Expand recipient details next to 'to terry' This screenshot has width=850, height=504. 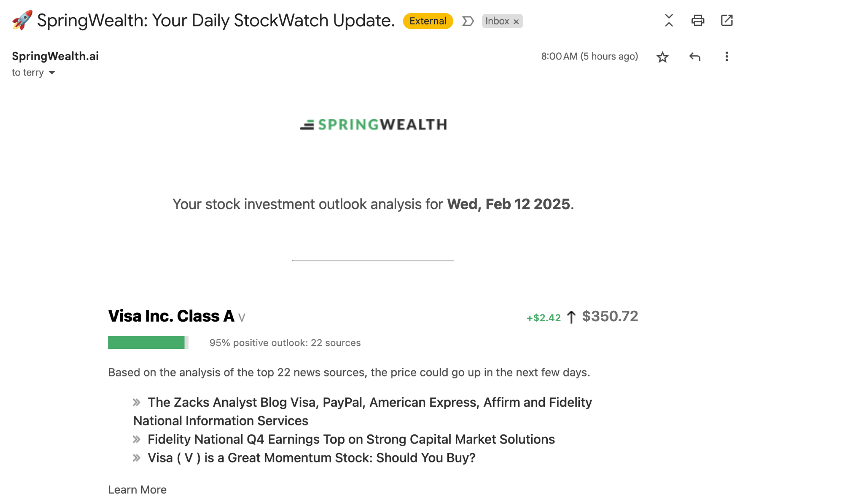point(52,73)
